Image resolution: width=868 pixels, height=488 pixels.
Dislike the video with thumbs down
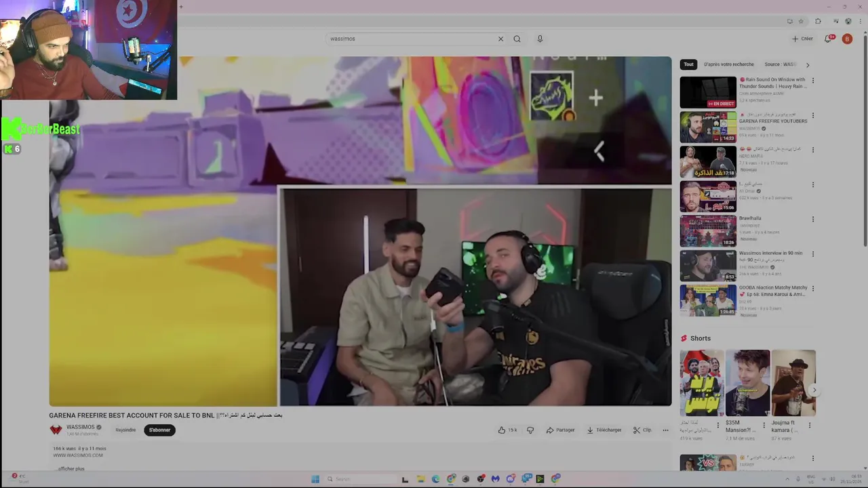tap(530, 430)
